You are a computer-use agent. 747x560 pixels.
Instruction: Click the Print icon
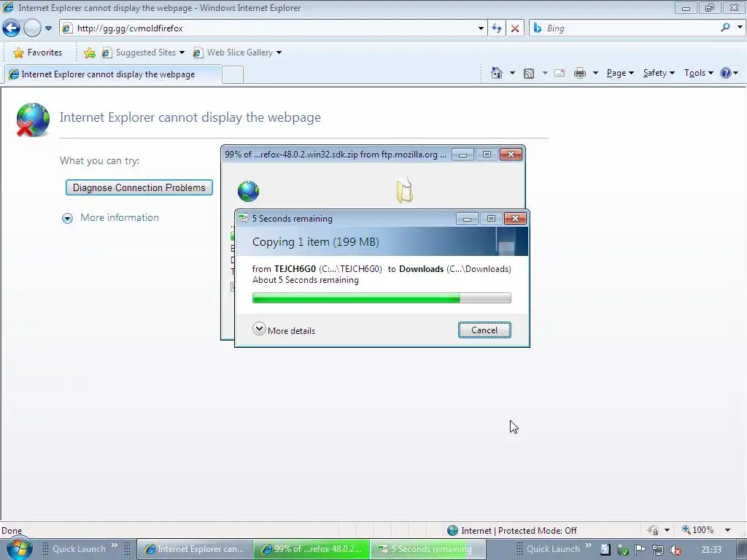pyautogui.click(x=580, y=73)
